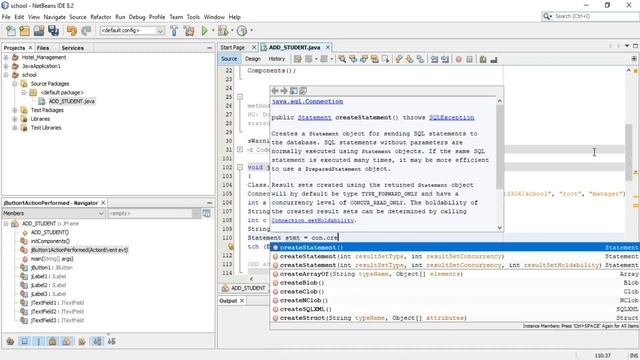Click editor Find Selection magnifier icon

click(x=342, y=59)
